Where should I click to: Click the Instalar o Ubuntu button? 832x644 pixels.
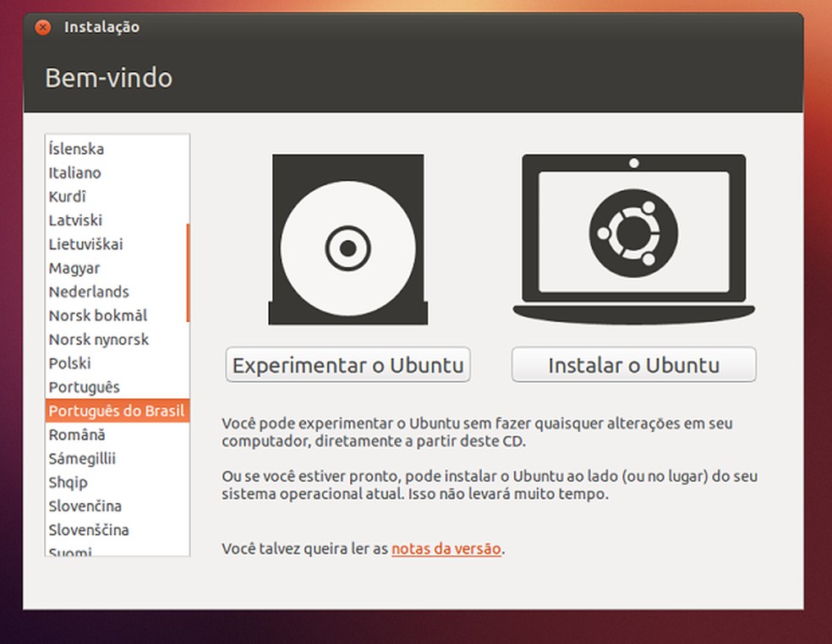click(632, 364)
